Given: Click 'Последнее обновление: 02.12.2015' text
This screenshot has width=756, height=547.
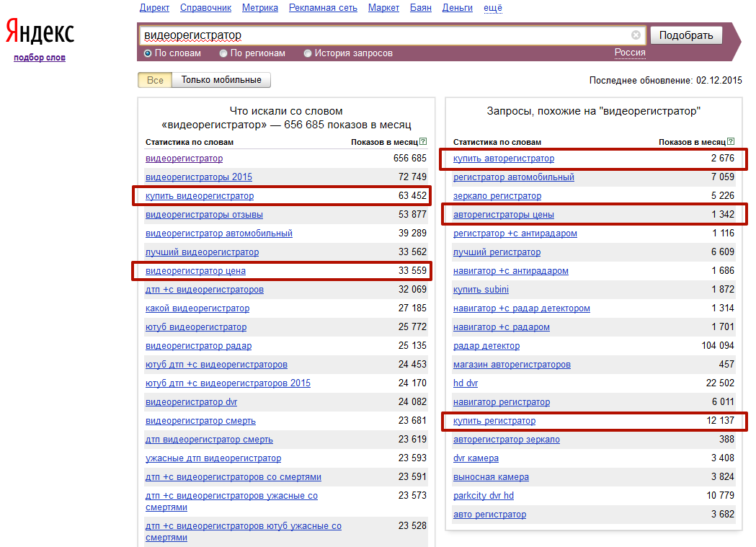Looking at the screenshot, I should 665,81.
